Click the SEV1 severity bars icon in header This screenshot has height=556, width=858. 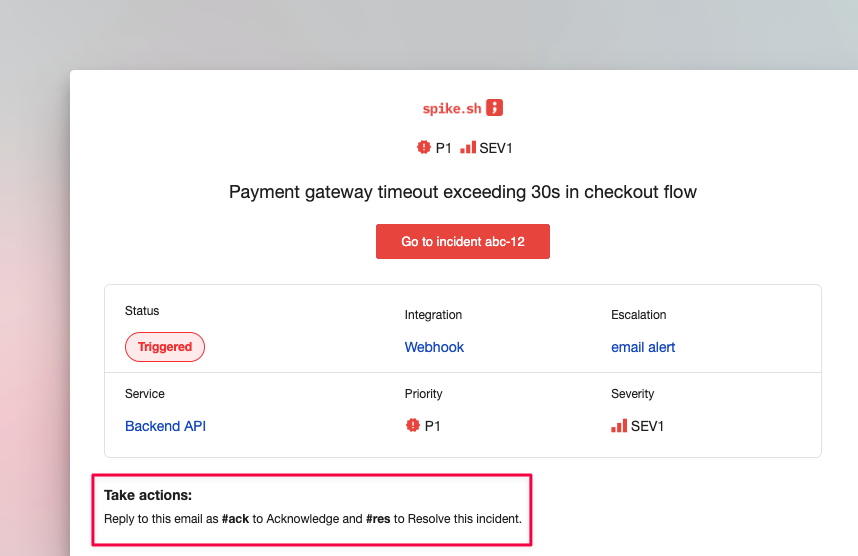pyautogui.click(x=468, y=147)
